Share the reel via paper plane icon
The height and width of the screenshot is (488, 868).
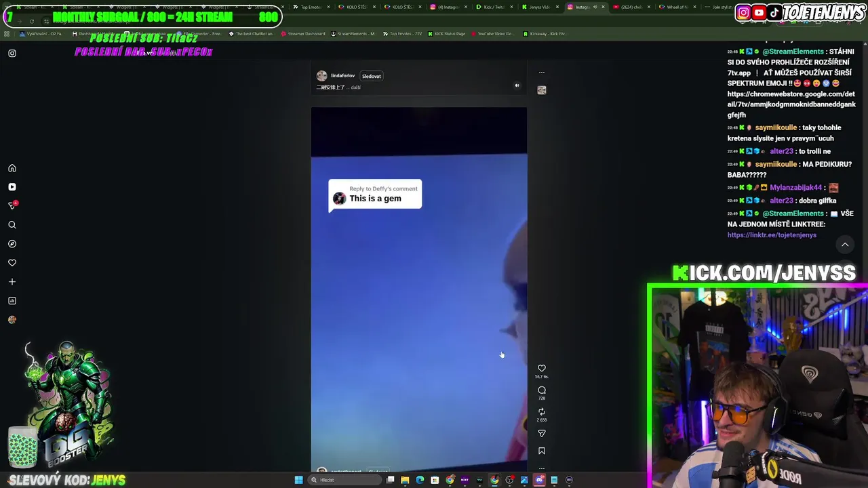[x=542, y=434]
